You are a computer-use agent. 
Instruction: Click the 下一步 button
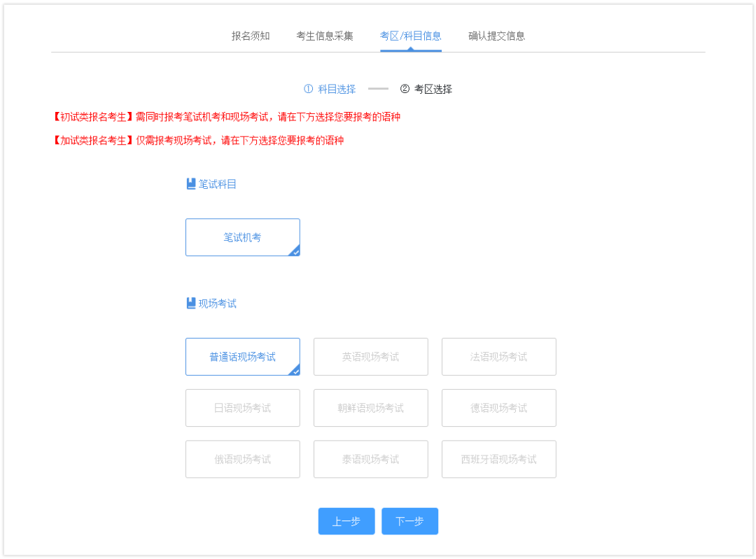coord(409,521)
